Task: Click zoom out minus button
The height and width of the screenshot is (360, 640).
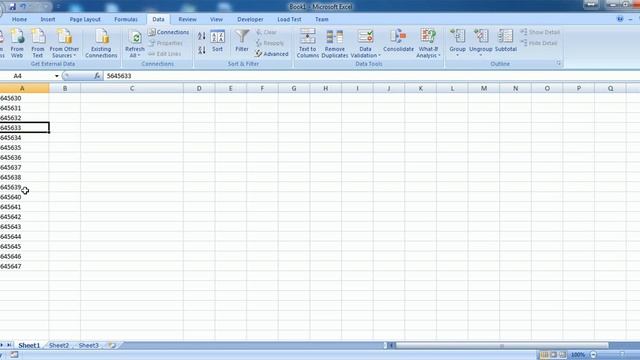Action: coord(593,355)
